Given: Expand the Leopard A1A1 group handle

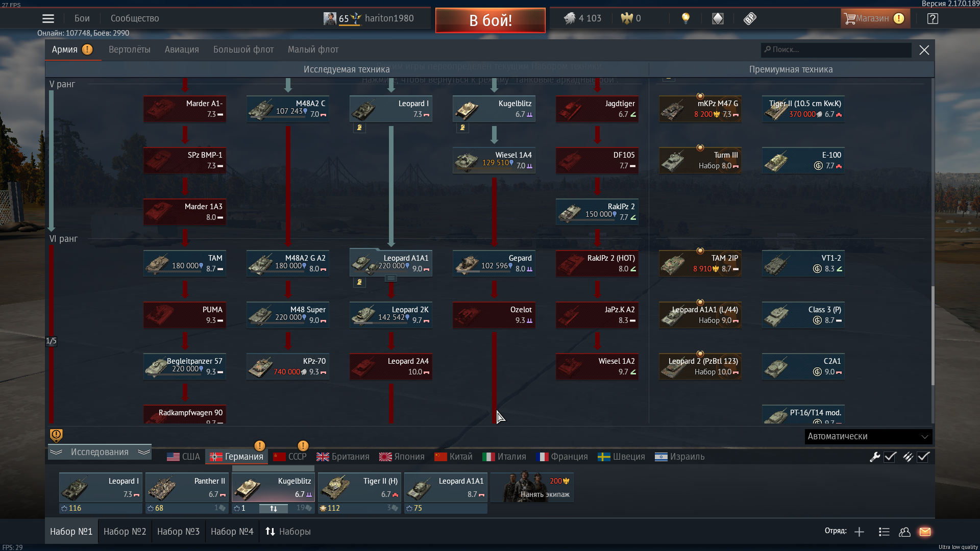Looking at the screenshot, I should [390, 279].
